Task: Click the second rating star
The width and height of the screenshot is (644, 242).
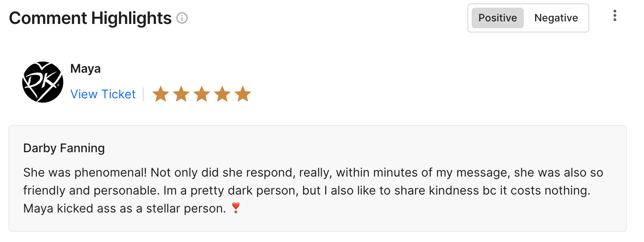Action: tap(181, 94)
